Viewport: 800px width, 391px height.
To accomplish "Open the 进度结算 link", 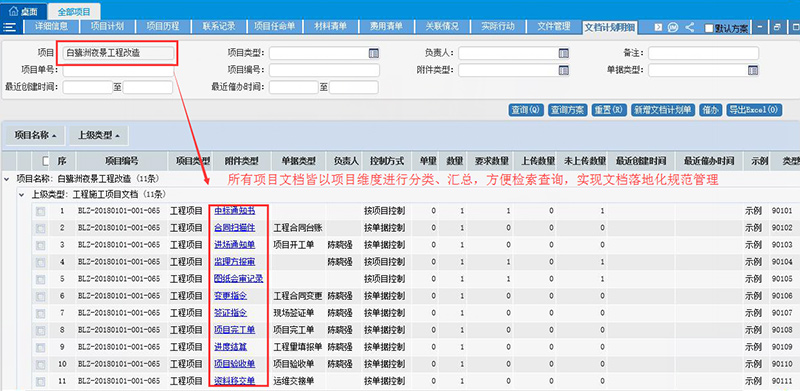I will 231,347.
